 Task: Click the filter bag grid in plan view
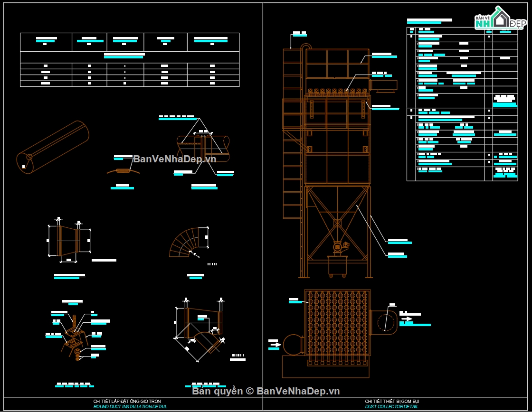pyautogui.click(x=337, y=322)
